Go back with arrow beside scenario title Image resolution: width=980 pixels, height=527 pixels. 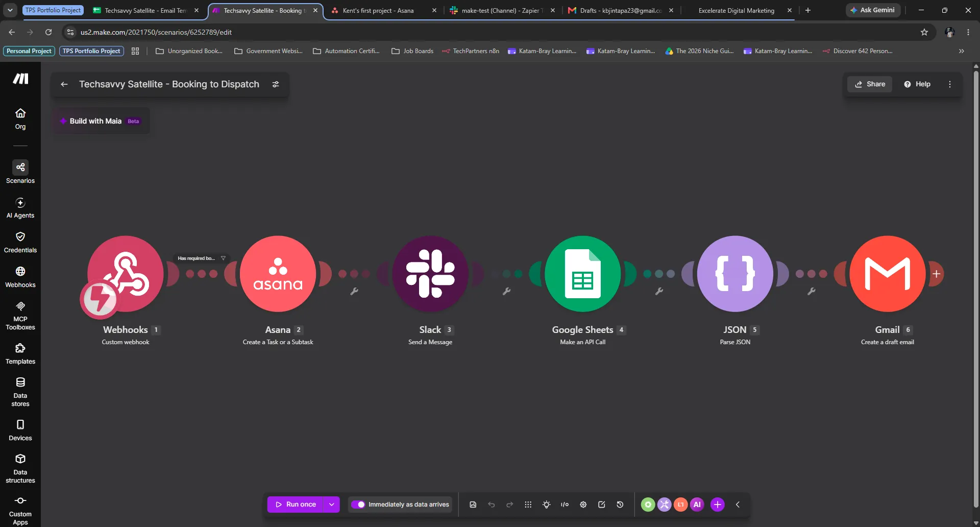pyautogui.click(x=64, y=84)
